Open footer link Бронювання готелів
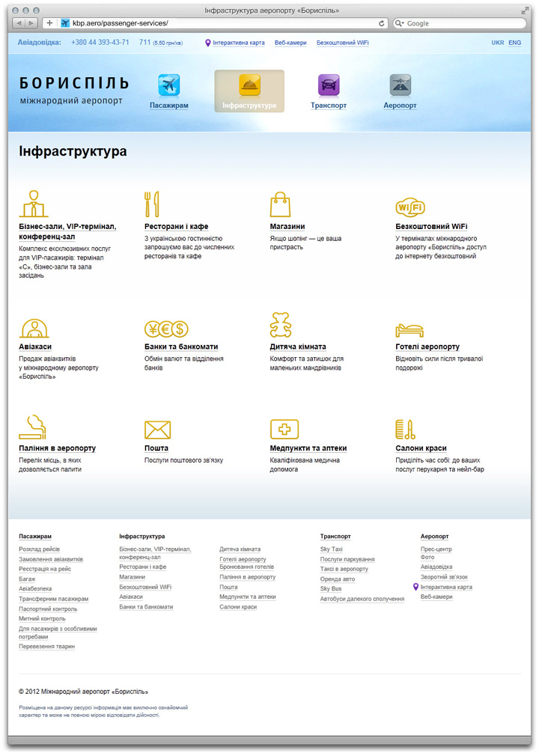 (247, 567)
